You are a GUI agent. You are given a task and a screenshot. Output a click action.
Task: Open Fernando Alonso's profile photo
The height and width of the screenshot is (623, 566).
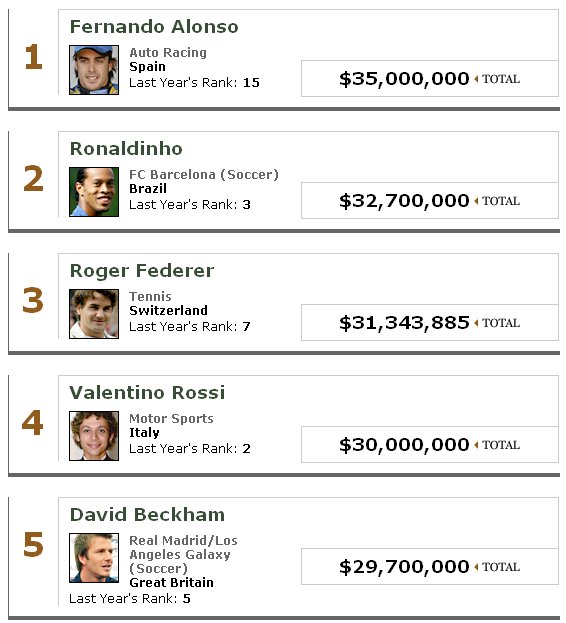click(94, 70)
